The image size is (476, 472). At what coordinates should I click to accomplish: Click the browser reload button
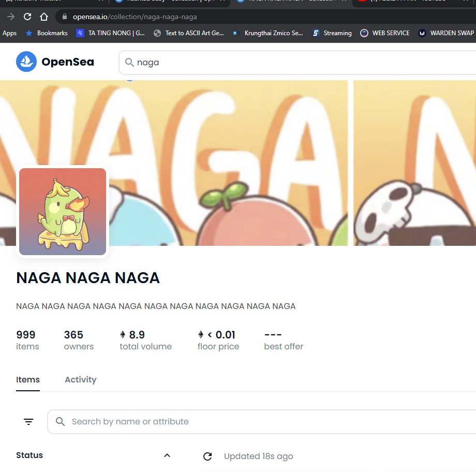point(27,17)
